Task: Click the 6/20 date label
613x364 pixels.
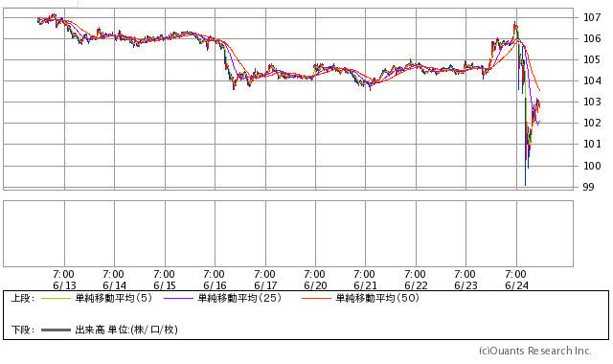Action: click(x=315, y=285)
